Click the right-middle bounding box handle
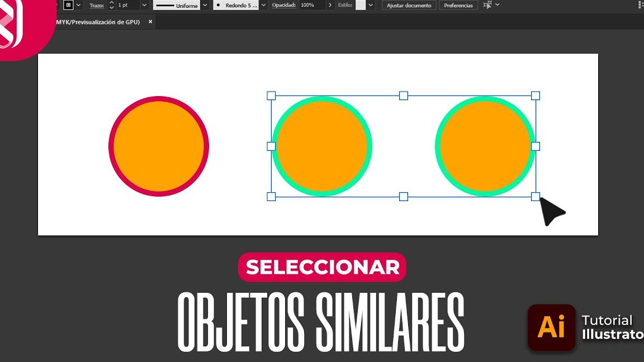The width and height of the screenshot is (644, 362). pos(536,146)
